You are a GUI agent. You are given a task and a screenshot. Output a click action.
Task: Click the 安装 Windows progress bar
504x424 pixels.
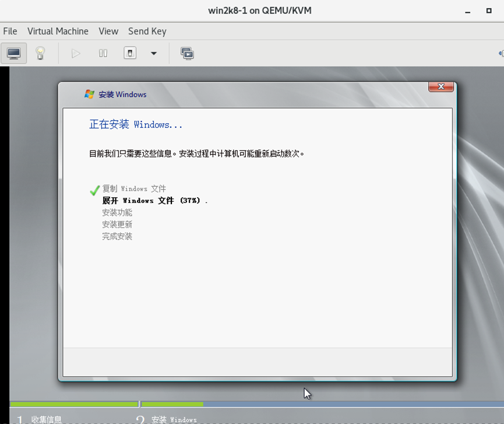pyautogui.click(x=323, y=404)
